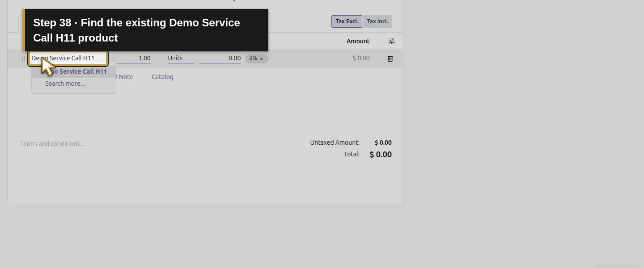Open the Catalog link
The height and width of the screenshot is (268, 644).
pos(162,77)
